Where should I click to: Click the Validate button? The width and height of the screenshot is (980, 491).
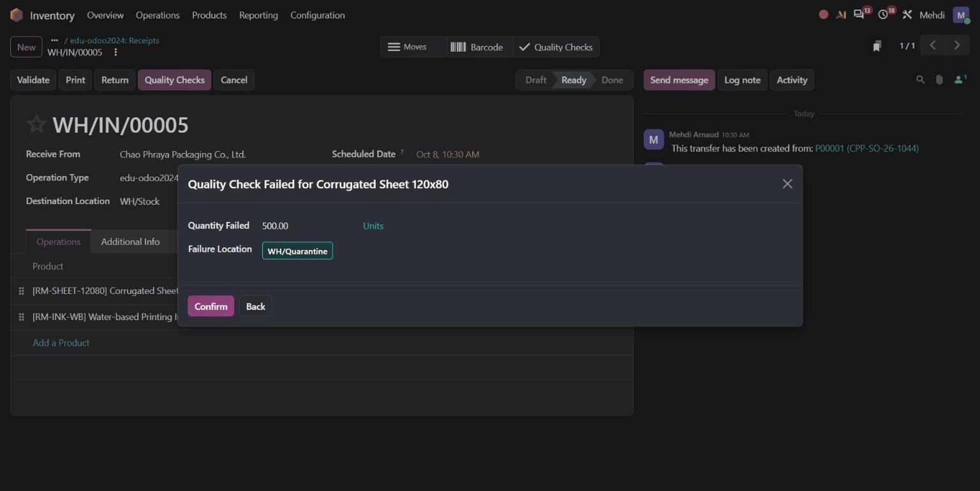click(x=33, y=80)
